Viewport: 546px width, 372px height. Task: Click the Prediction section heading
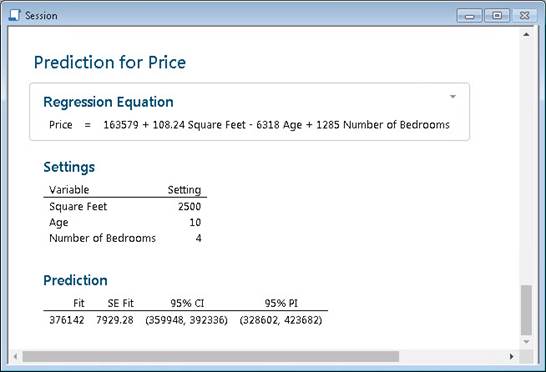click(x=75, y=280)
